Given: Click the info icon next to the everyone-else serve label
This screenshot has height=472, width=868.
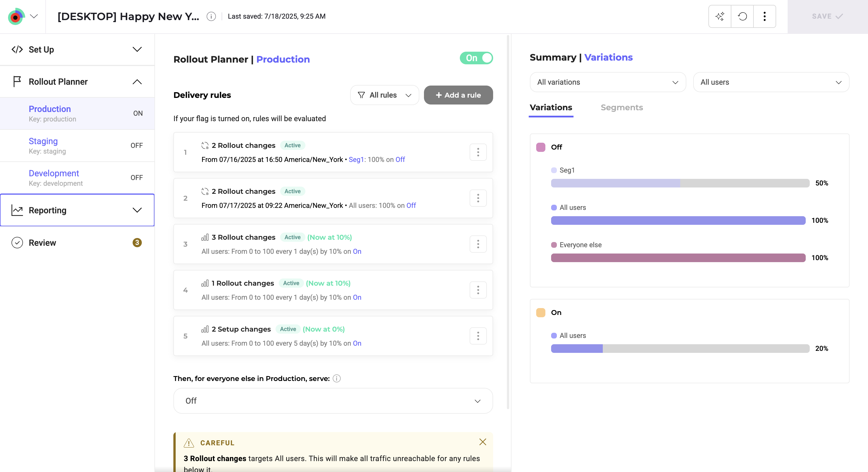Looking at the screenshot, I should point(337,378).
